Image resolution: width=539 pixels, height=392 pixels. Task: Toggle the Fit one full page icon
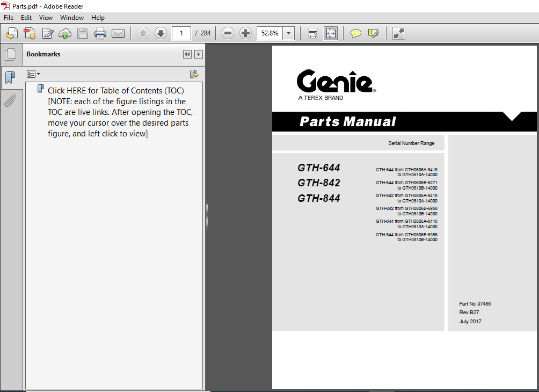(x=331, y=33)
